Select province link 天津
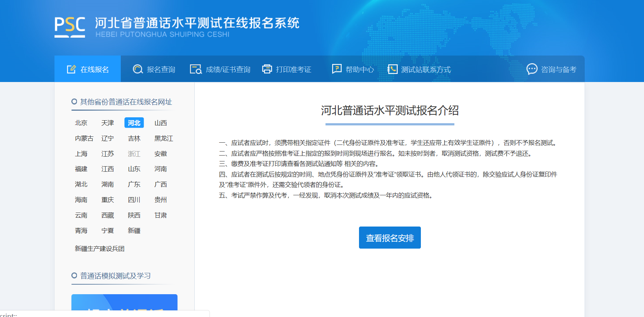This screenshot has width=644, height=317. 108,123
